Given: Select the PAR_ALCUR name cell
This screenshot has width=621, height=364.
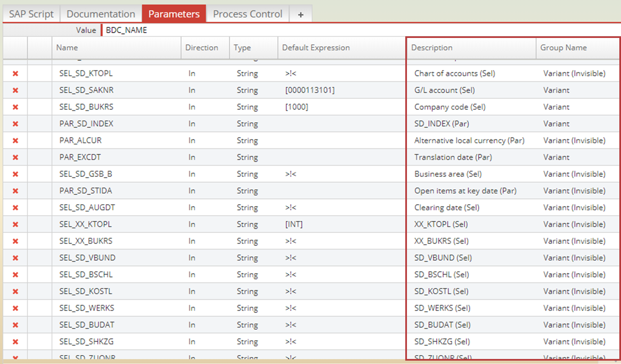Looking at the screenshot, I should pos(117,141).
